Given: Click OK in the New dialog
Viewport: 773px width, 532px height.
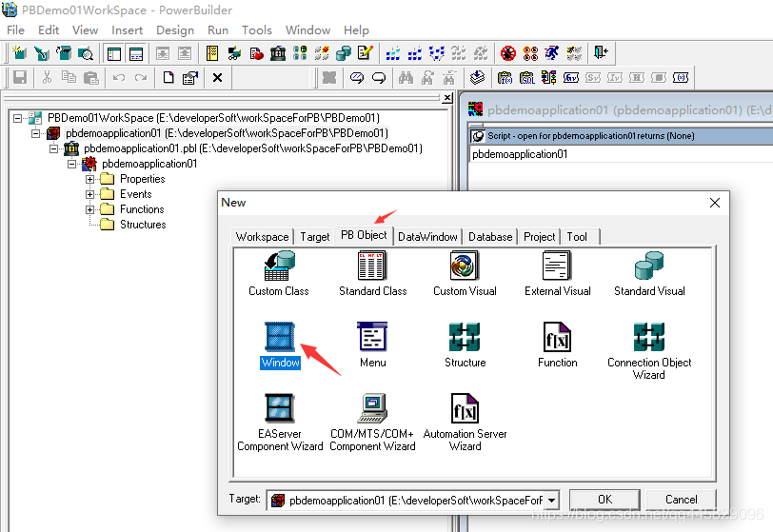Looking at the screenshot, I should tap(605, 500).
